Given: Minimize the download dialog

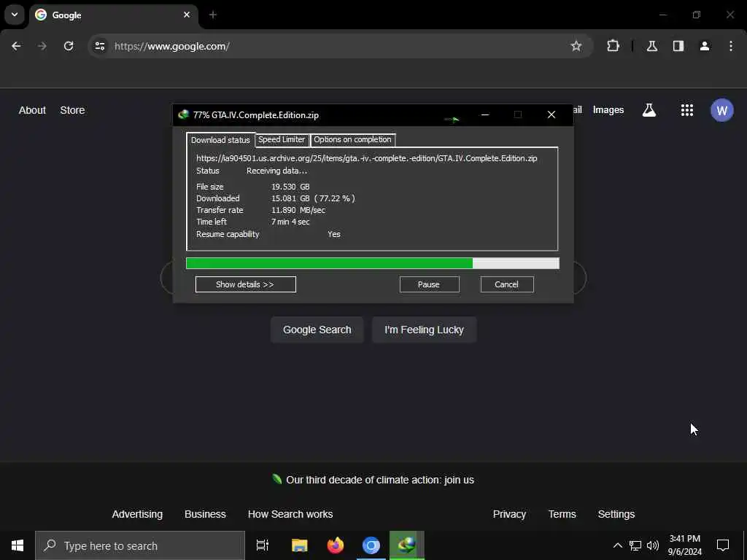Looking at the screenshot, I should click(x=485, y=114).
